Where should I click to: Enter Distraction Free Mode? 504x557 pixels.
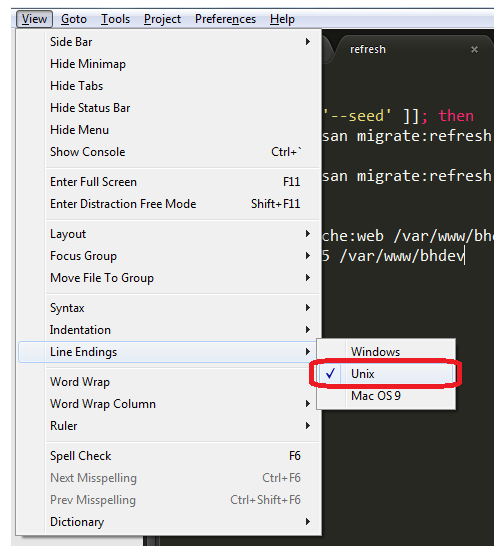(x=169, y=204)
